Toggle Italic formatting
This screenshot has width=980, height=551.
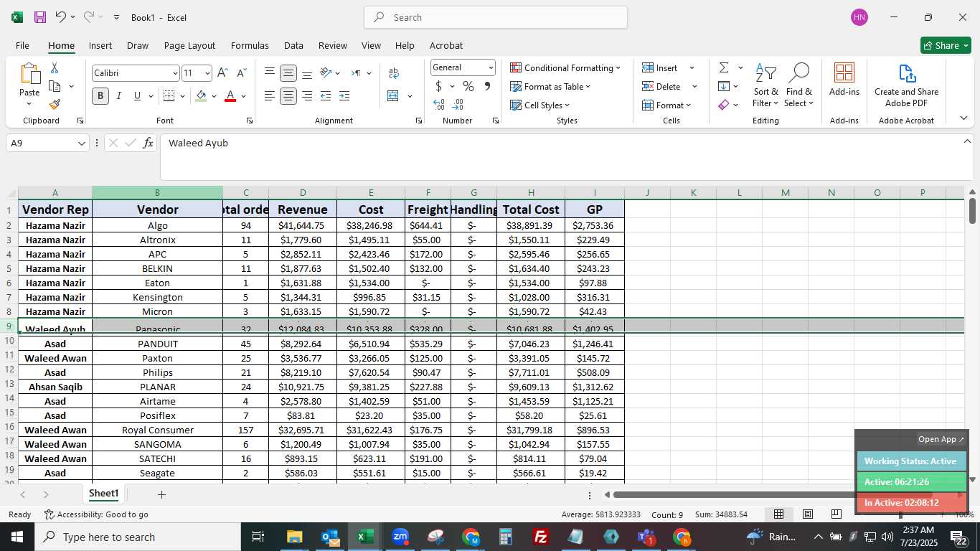pos(118,96)
